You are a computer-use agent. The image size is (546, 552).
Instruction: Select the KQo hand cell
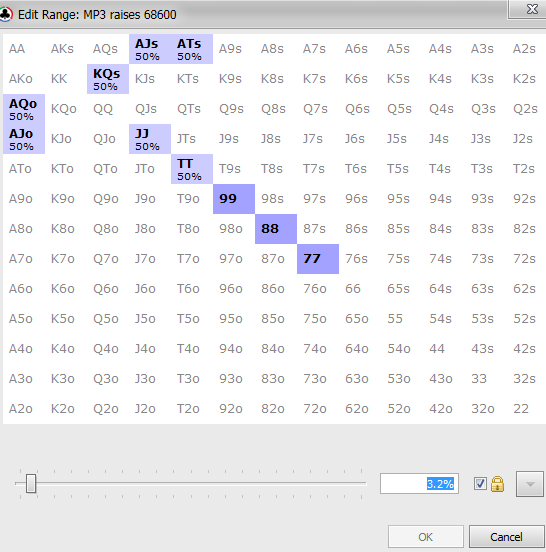(x=66, y=109)
